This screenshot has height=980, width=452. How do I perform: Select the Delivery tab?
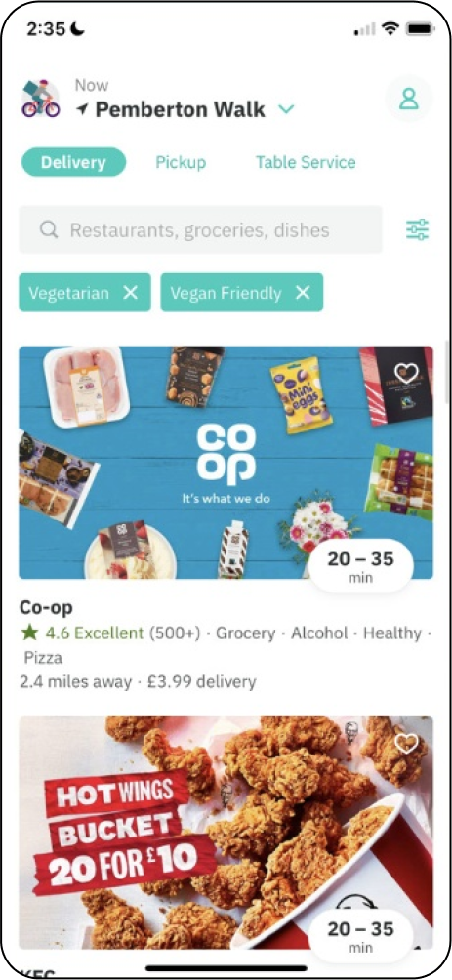point(74,162)
